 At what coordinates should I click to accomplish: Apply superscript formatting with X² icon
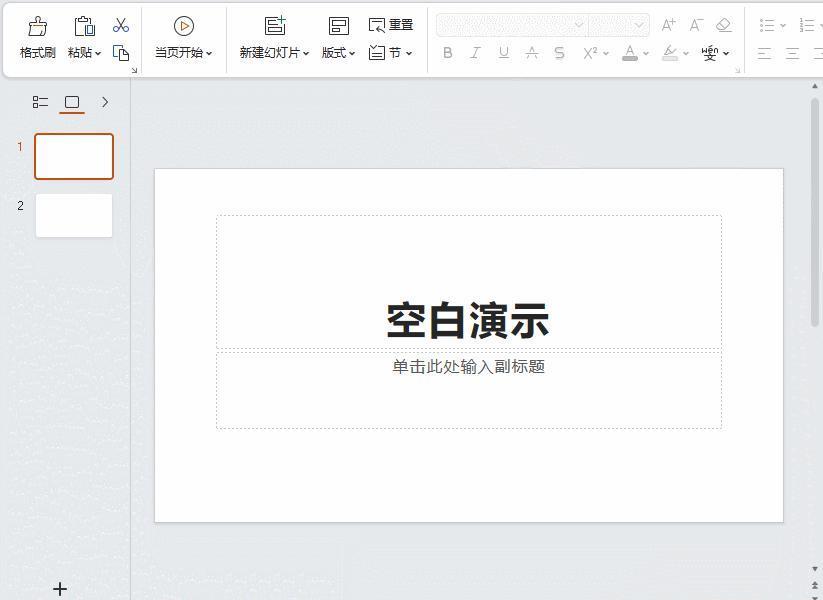pos(588,53)
